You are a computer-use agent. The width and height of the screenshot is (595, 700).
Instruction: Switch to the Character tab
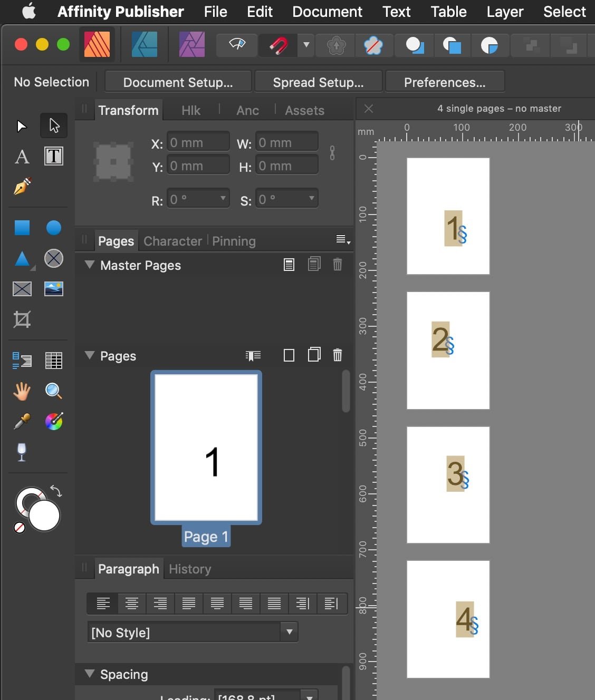point(172,241)
